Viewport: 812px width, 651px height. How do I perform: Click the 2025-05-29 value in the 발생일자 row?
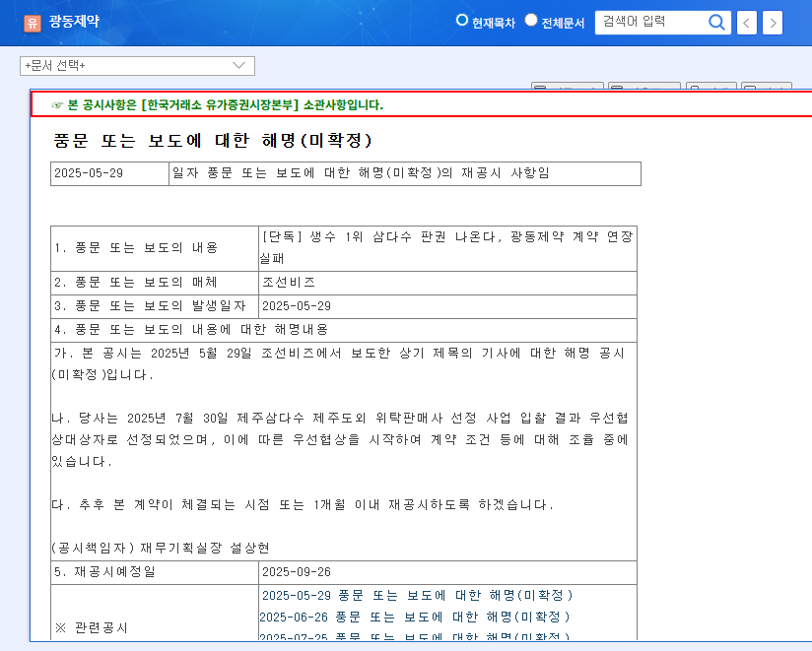pyautogui.click(x=448, y=306)
